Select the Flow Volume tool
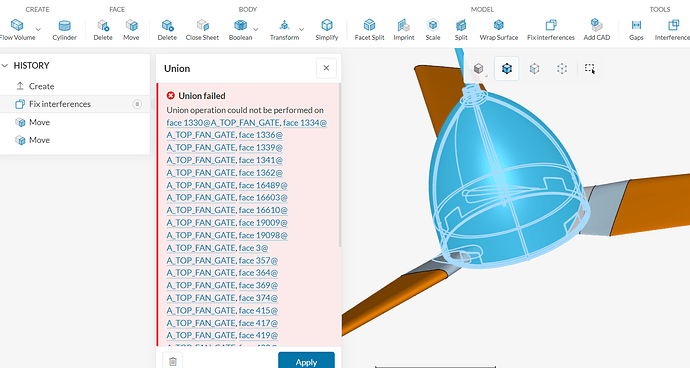 point(17,29)
